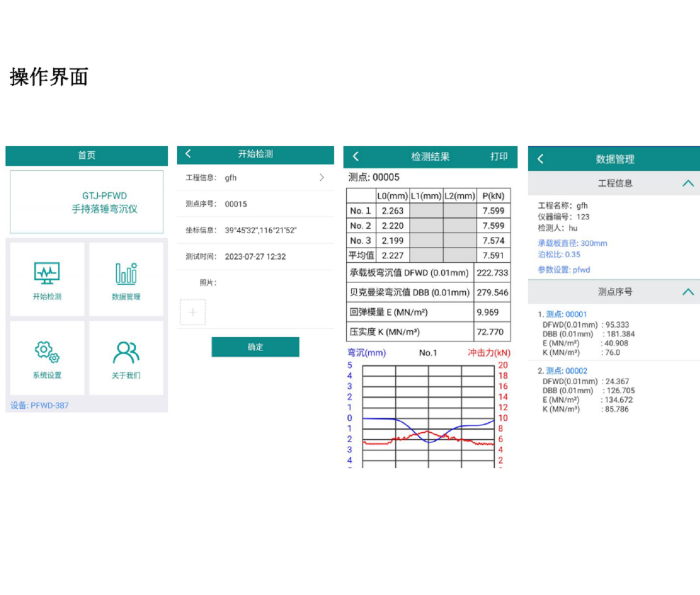Open 系统设置 gear icon
Image resolution: width=700 pixels, height=595 pixels.
(x=47, y=352)
